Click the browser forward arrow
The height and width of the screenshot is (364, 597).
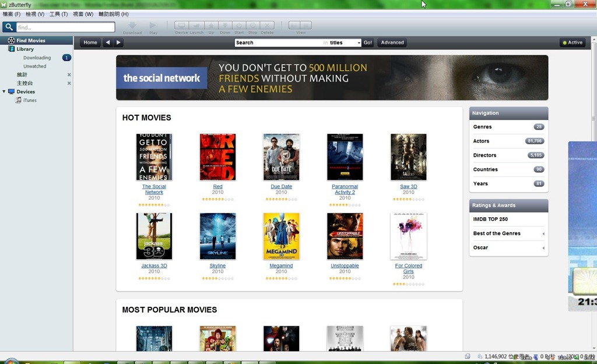(x=118, y=43)
